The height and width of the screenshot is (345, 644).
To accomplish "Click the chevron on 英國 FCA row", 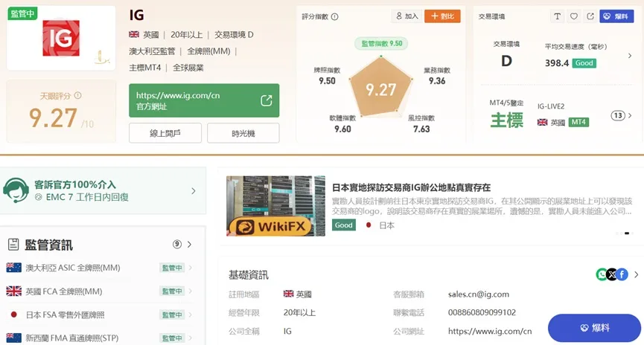I will [190, 291].
